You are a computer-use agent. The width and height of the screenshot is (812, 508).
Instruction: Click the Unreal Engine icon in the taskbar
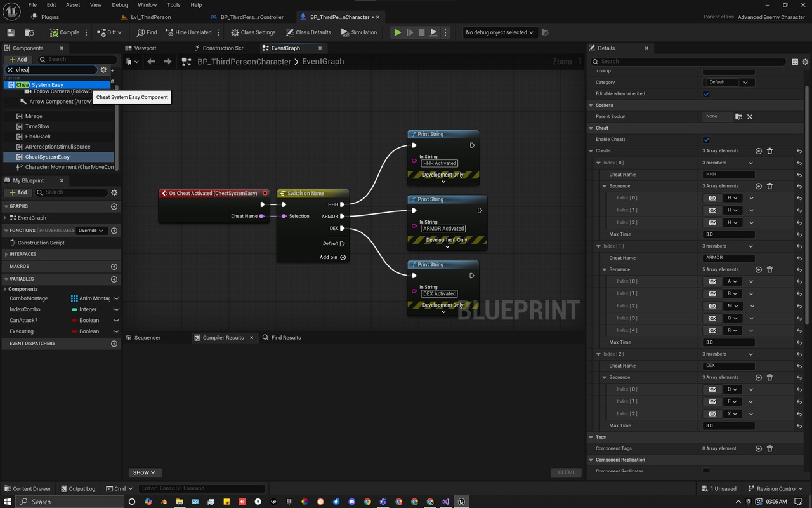point(461,502)
